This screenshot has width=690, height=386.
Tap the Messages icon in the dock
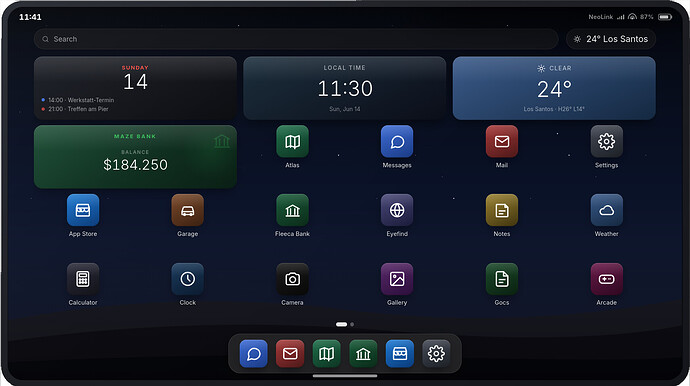(x=253, y=353)
